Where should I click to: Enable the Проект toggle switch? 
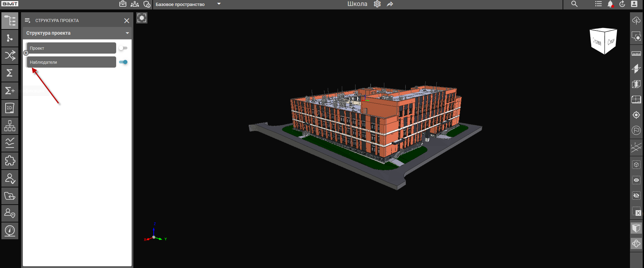(123, 48)
